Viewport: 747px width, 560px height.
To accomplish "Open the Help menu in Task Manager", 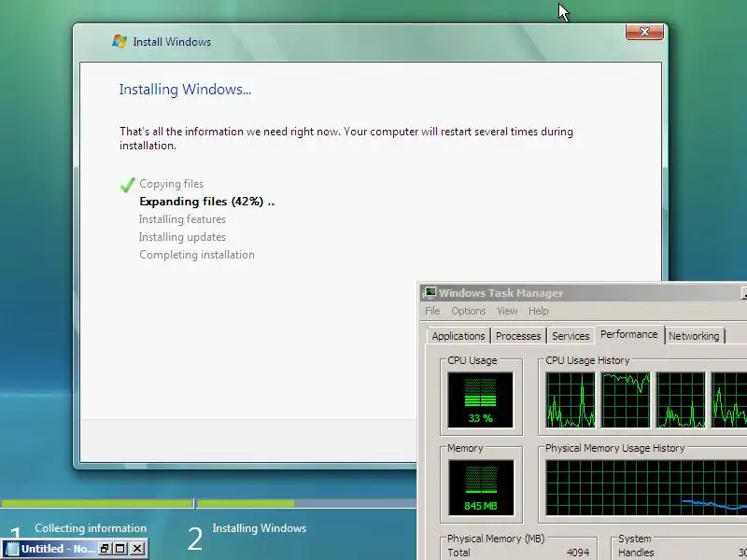I will 539,311.
